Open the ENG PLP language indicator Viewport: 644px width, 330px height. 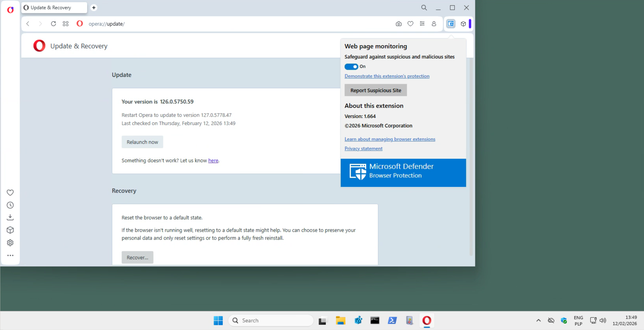[578, 321]
